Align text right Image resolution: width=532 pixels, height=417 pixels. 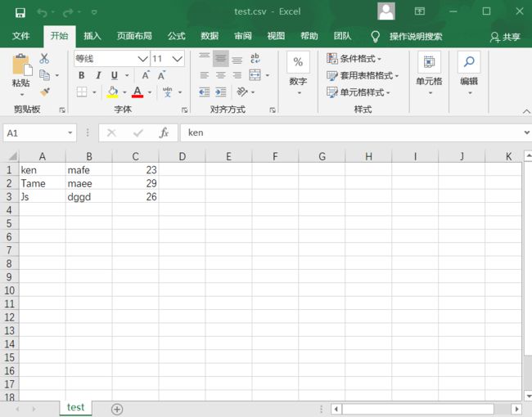click(x=237, y=75)
